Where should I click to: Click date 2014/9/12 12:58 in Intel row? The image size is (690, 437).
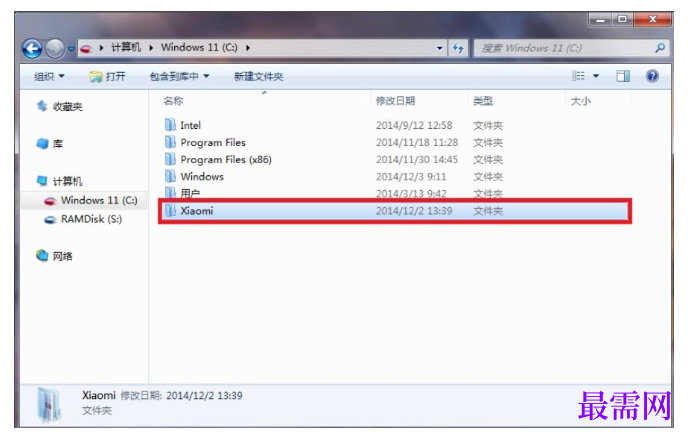414,125
